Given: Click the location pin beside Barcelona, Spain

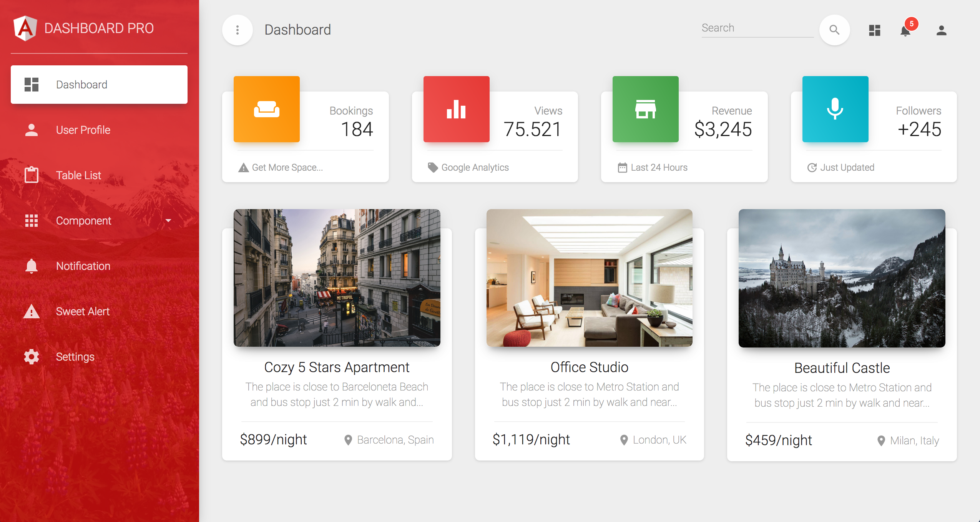Looking at the screenshot, I should pos(348,440).
